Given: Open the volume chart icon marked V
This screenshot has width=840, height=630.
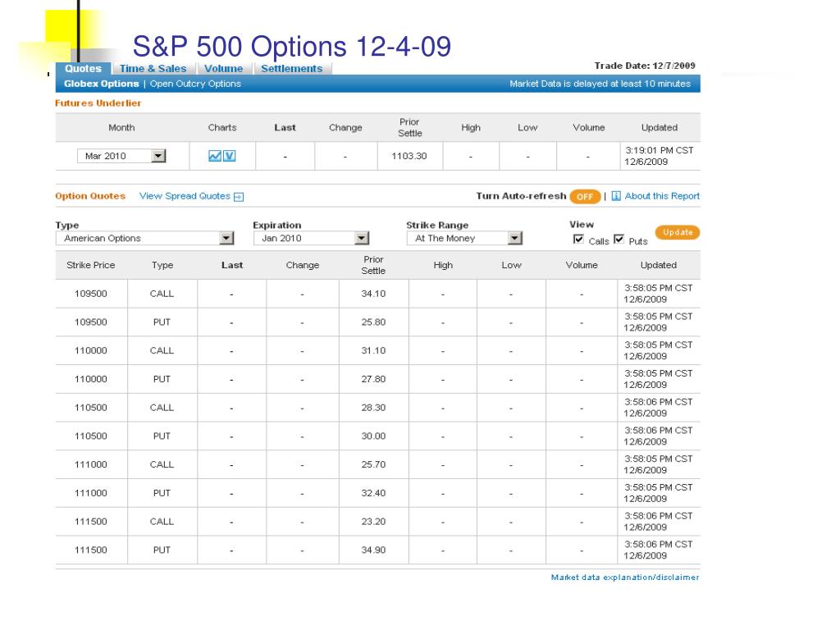Looking at the screenshot, I should click(x=230, y=156).
